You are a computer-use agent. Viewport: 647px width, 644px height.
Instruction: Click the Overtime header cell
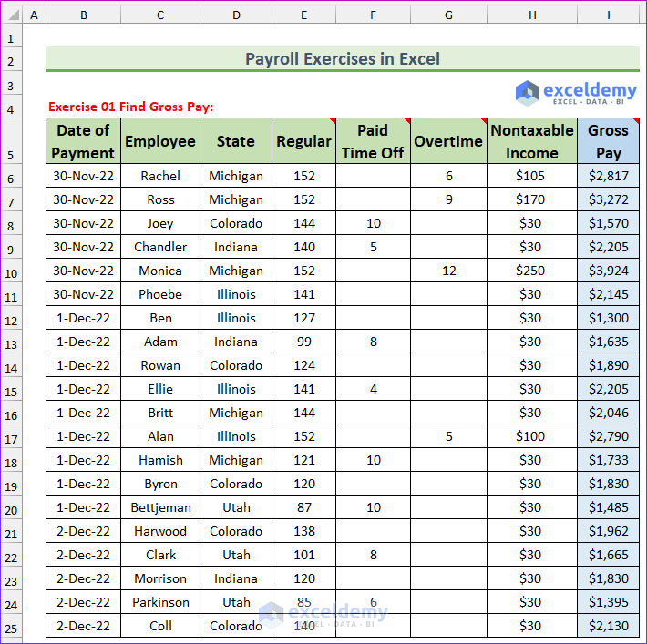point(448,141)
